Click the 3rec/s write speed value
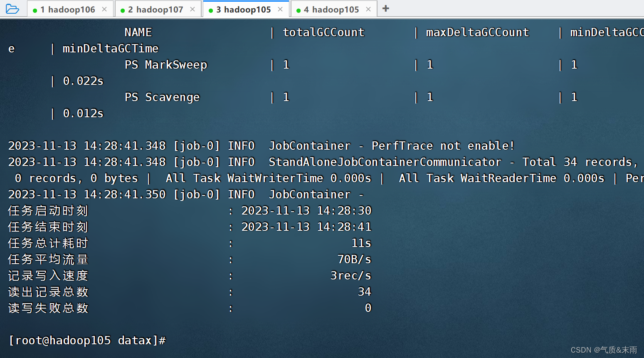The width and height of the screenshot is (644, 358). pos(350,276)
